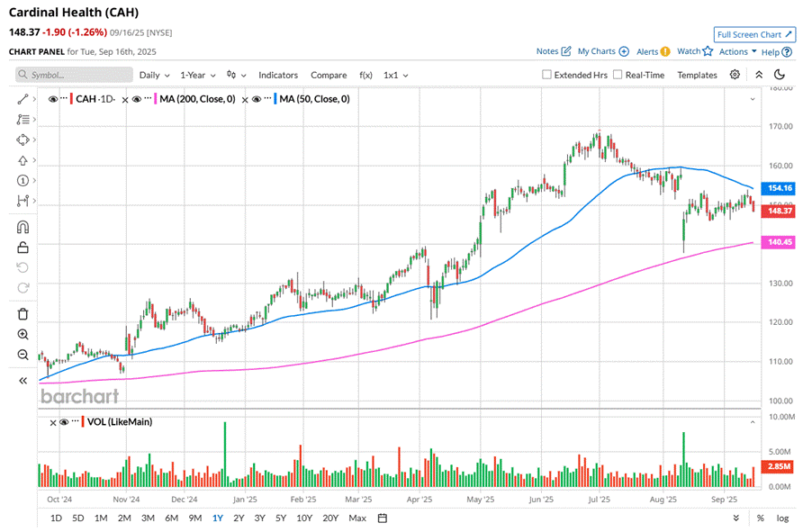Open the Templates menu
The width and height of the screenshot is (812, 532).
[697, 75]
